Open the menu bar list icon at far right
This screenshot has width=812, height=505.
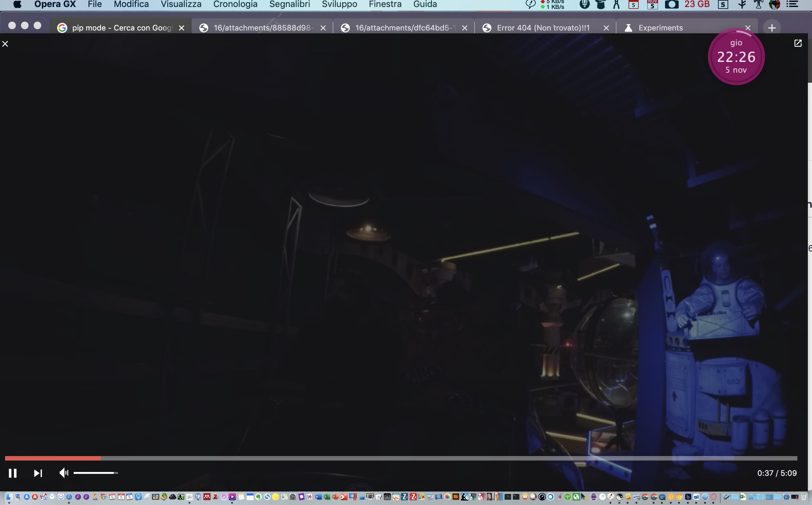[x=793, y=4]
